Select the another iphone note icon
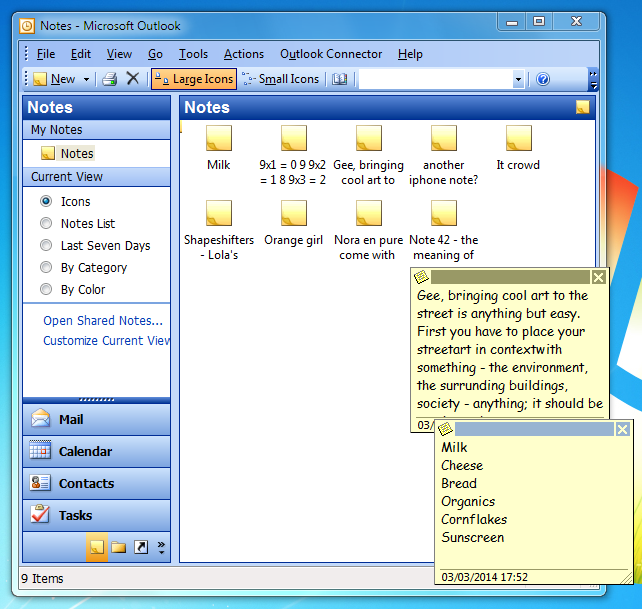 coord(443,138)
